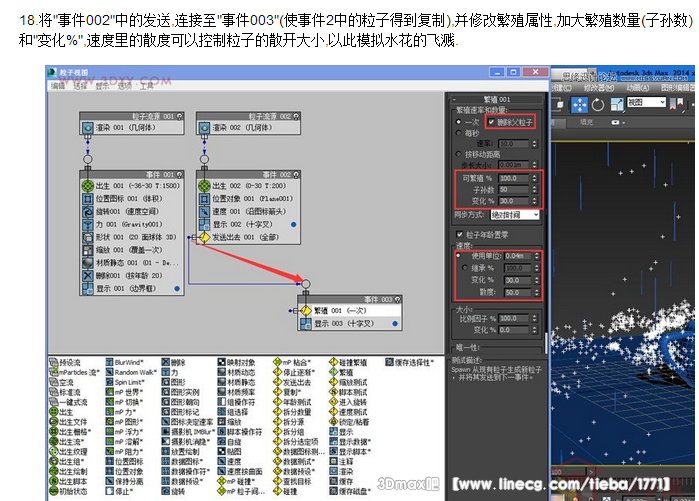
Task: Click the 散度 value field
Action: pyautogui.click(x=518, y=292)
